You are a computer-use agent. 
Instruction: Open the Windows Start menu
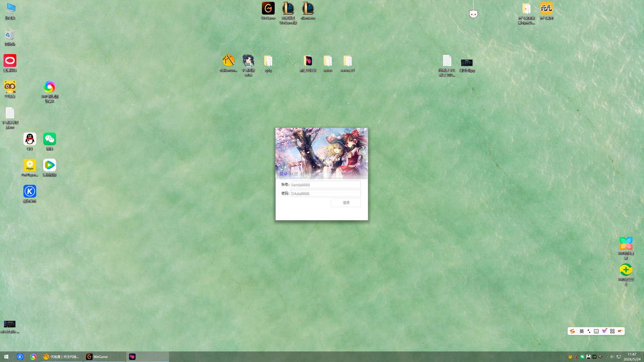pos(7,357)
